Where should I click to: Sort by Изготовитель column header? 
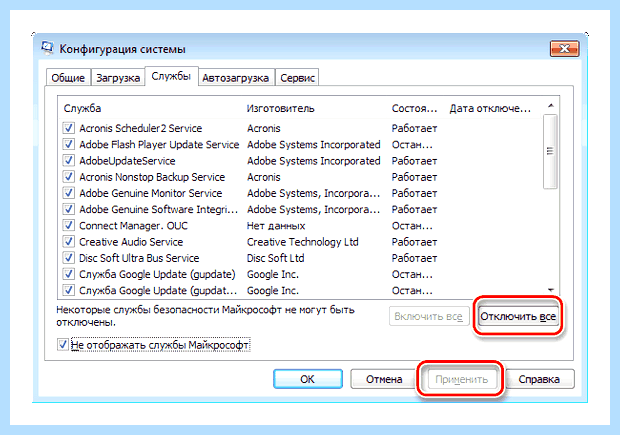click(x=280, y=108)
